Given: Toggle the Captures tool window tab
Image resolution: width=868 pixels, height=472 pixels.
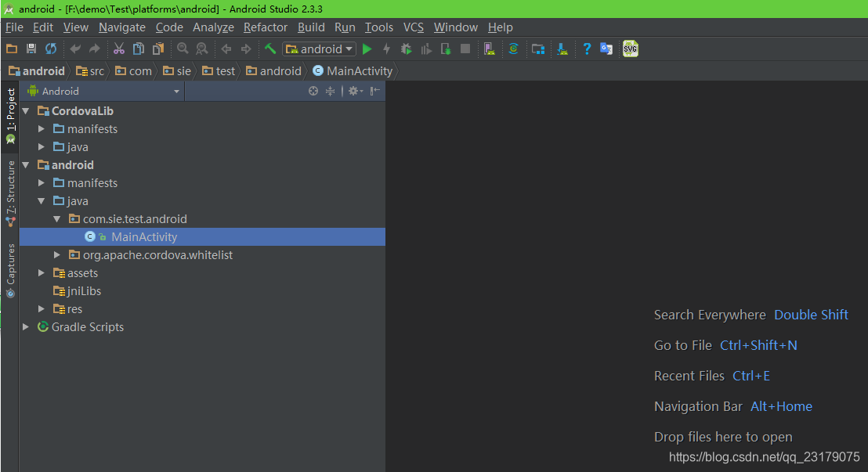Looking at the screenshot, I should click(10, 271).
